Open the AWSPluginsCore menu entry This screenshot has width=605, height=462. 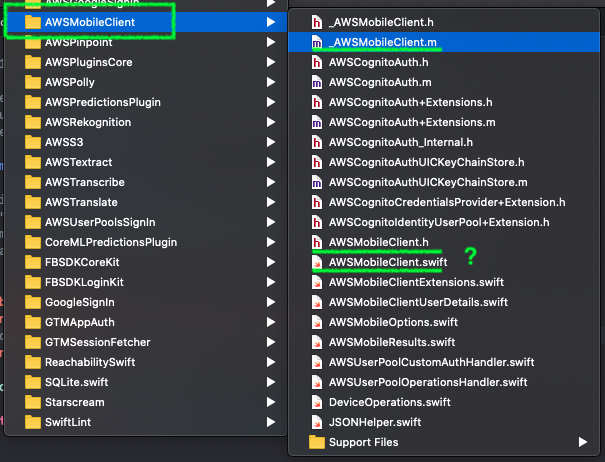(145, 62)
